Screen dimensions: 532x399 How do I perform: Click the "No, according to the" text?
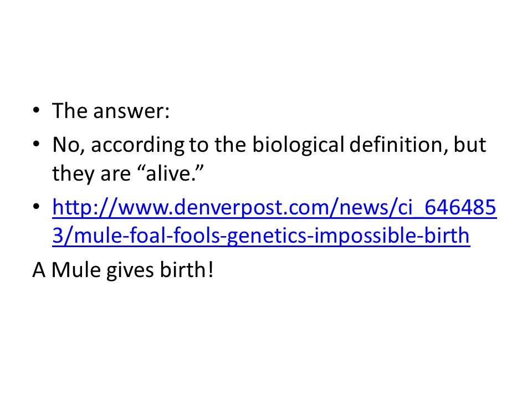click(149, 145)
